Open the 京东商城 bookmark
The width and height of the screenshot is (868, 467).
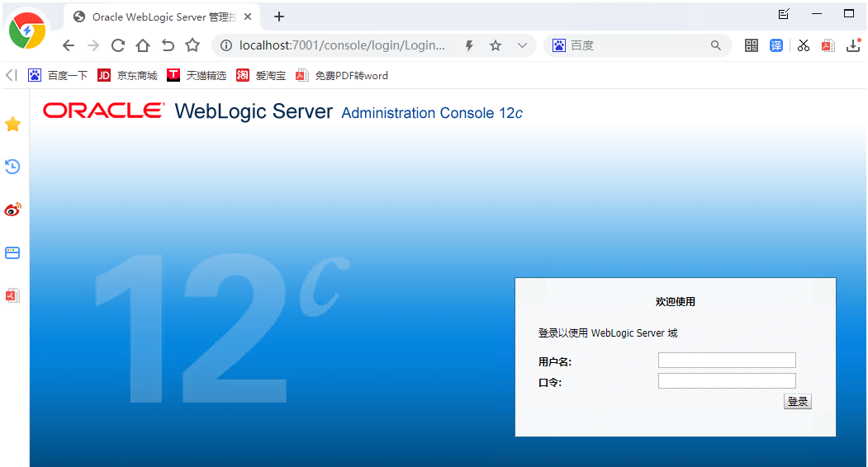[127, 75]
